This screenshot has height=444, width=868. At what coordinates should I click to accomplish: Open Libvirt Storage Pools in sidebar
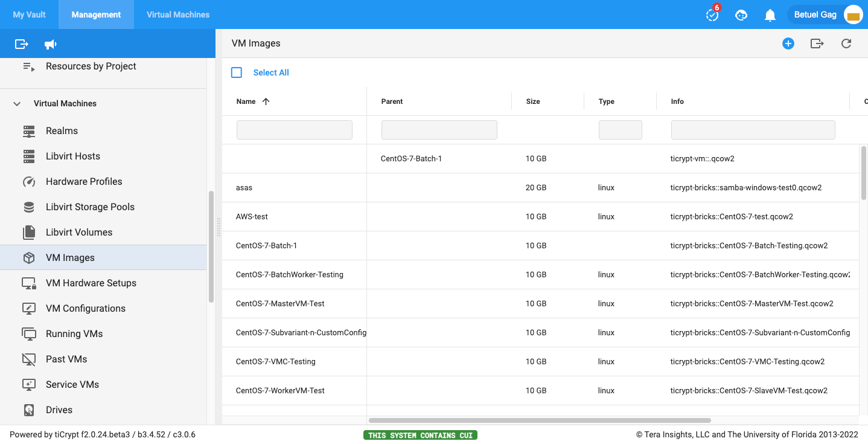click(90, 207)
